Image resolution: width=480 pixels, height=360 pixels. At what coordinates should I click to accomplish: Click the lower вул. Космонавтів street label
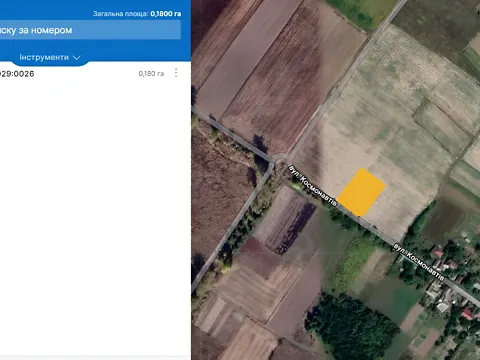(x=419, y=262)
